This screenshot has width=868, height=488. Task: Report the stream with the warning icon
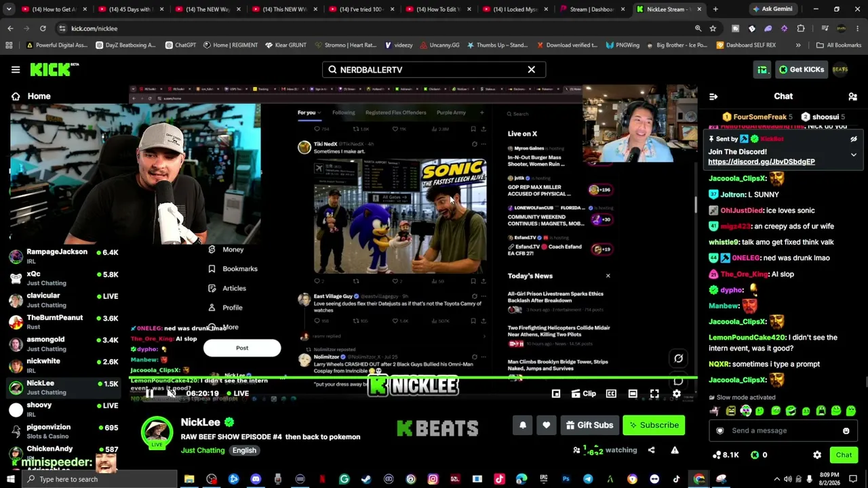675,450
